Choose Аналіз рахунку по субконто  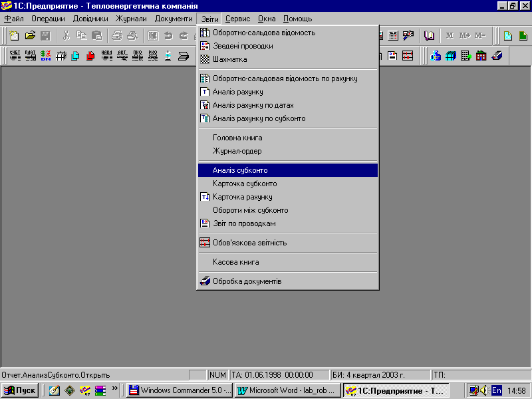pos(288,118)
